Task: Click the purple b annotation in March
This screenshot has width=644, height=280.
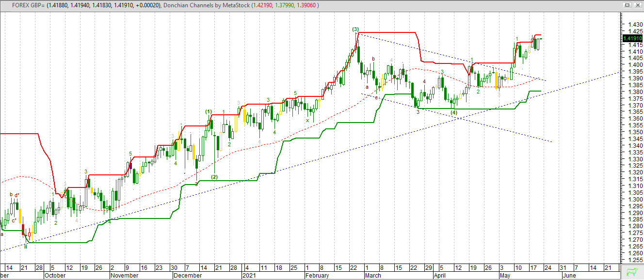Action: [372, 59]
